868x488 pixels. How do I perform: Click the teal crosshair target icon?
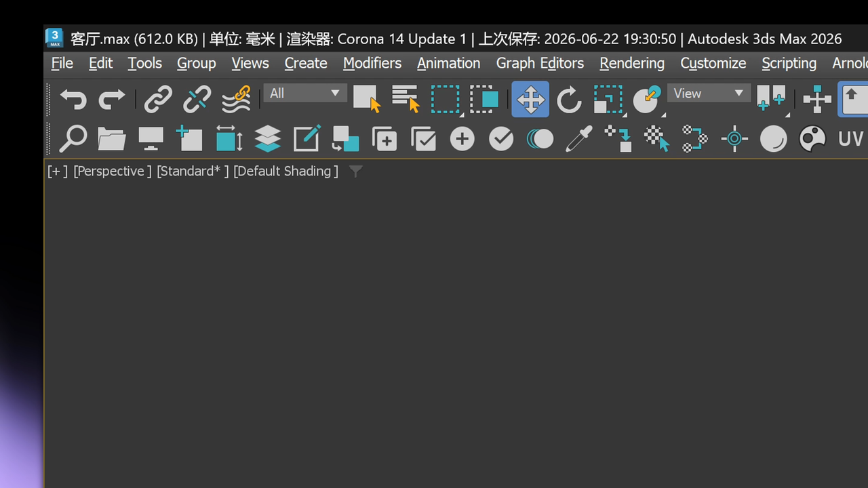pyautogui.click(x=734, y=139)
